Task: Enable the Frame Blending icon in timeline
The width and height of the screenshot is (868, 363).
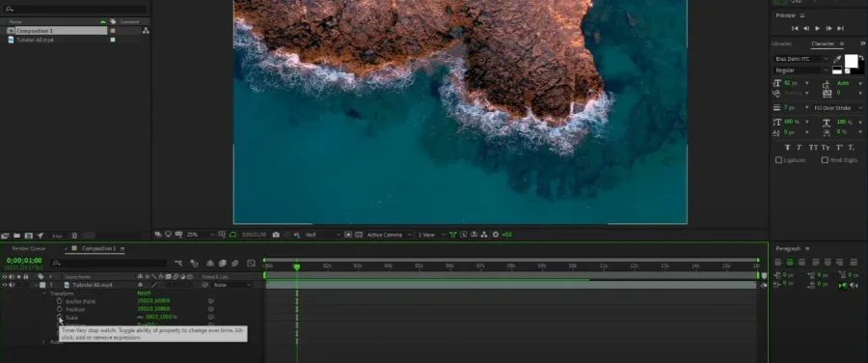Action: point(223,264)
